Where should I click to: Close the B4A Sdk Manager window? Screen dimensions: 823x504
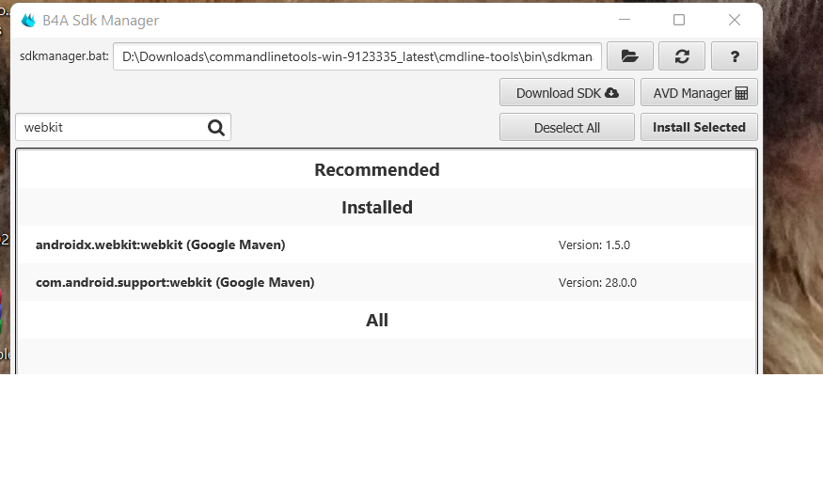click(735, 20)
